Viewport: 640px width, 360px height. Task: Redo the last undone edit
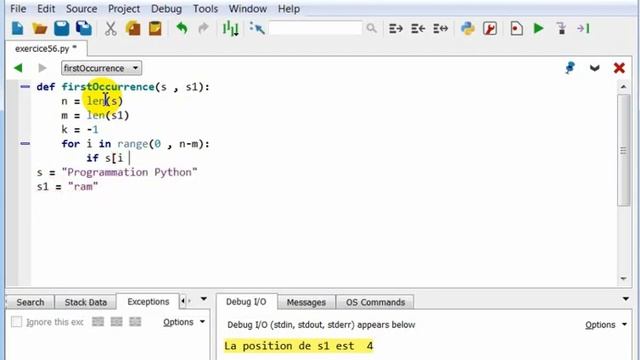203,29
